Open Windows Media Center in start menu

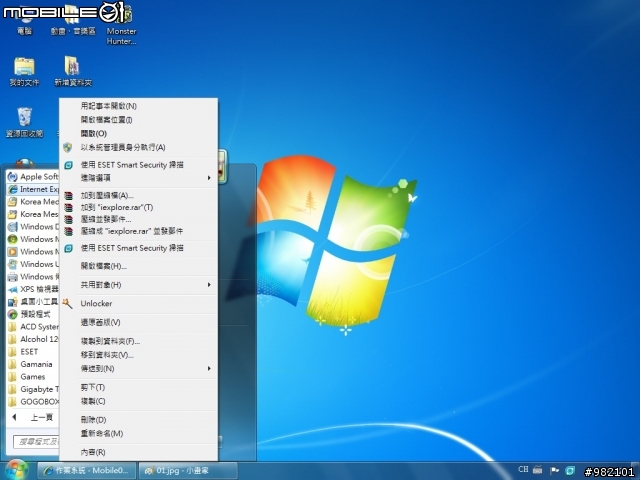pos(33,239)
